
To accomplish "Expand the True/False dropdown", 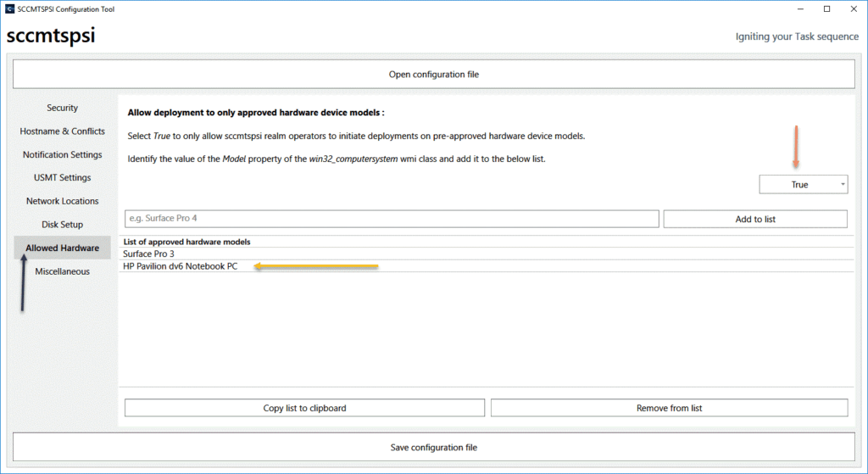I will (x=802, y=185).
